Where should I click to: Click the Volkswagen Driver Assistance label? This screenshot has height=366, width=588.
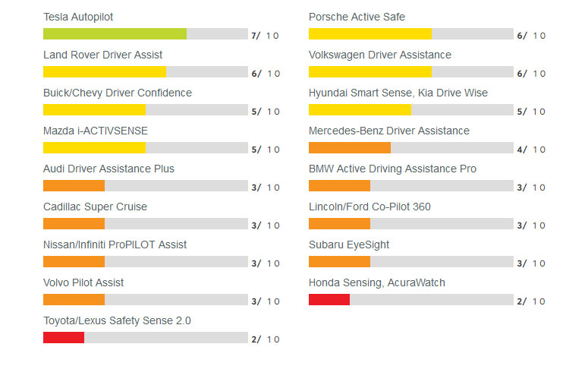380,55
